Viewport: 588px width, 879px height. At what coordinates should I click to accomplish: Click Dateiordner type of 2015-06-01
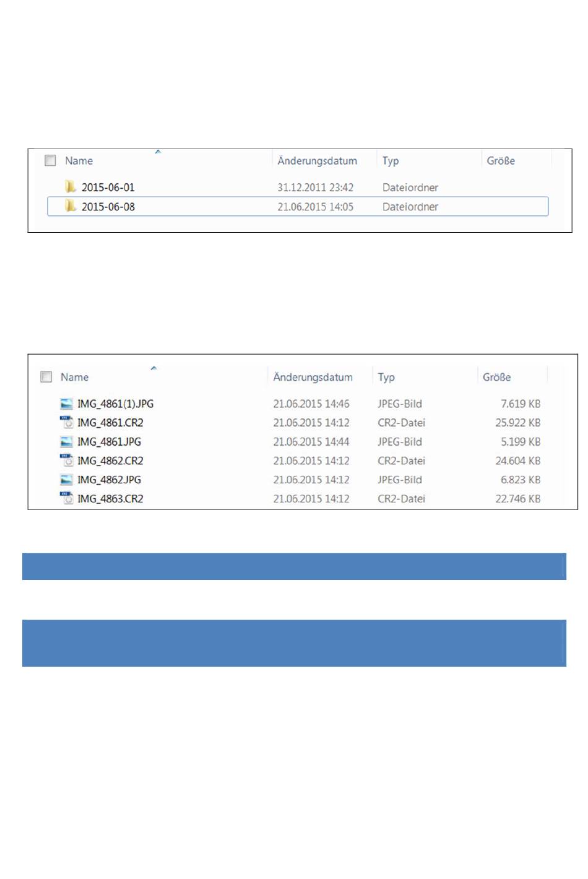point(410,188)
